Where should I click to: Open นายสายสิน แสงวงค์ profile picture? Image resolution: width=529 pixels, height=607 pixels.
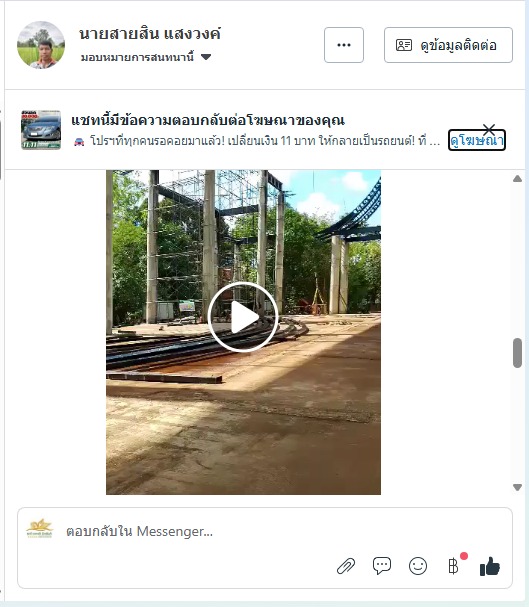click(41, 45)
